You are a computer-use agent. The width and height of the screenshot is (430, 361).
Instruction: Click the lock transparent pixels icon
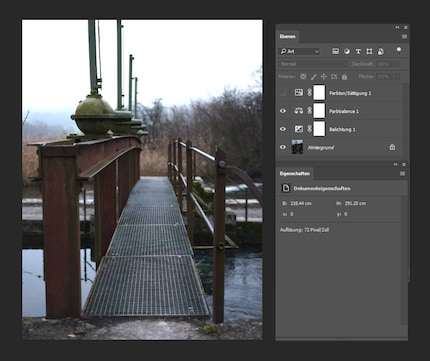(x=303, y=77)
